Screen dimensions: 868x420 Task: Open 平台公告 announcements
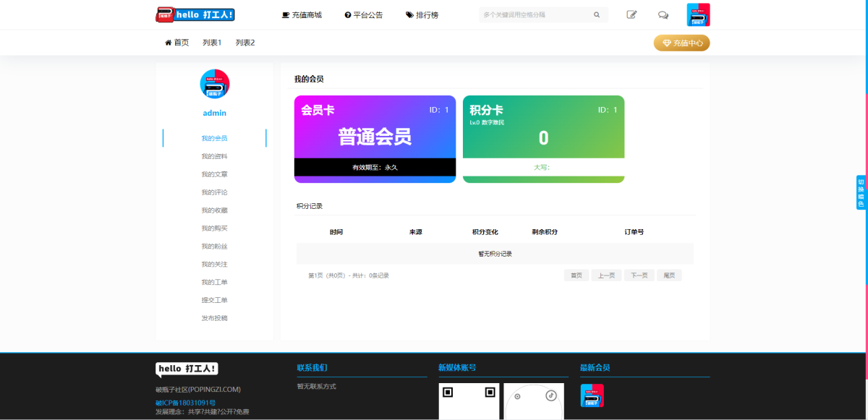click(364, 14)
